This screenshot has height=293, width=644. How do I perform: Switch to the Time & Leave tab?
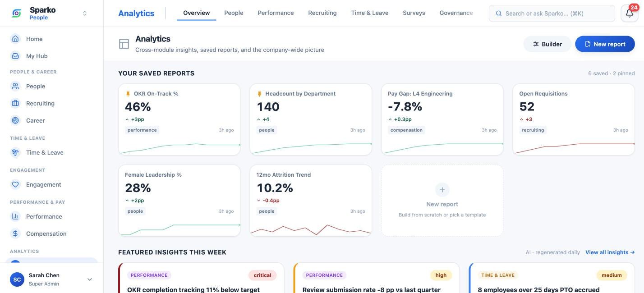[x=370, y=13]
